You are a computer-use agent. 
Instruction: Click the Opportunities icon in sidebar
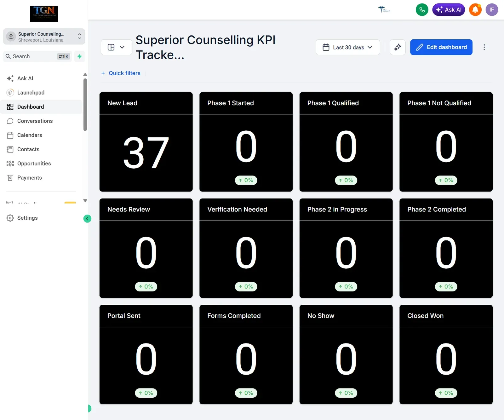(x=10, y=164)
